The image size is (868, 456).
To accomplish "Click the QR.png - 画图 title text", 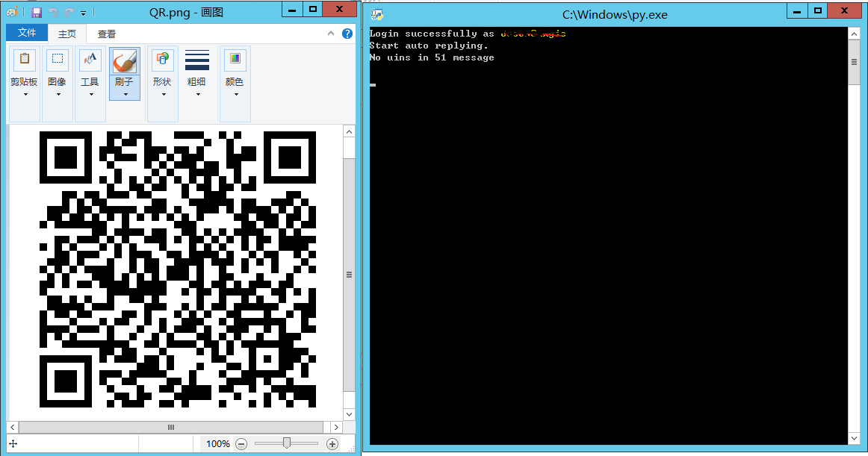I will point(186,12).
